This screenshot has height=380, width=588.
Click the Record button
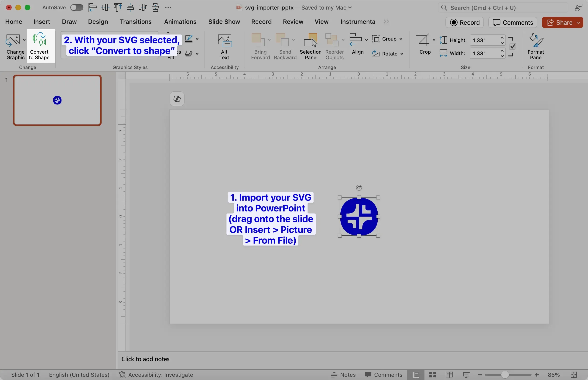(x=465, y=22)
